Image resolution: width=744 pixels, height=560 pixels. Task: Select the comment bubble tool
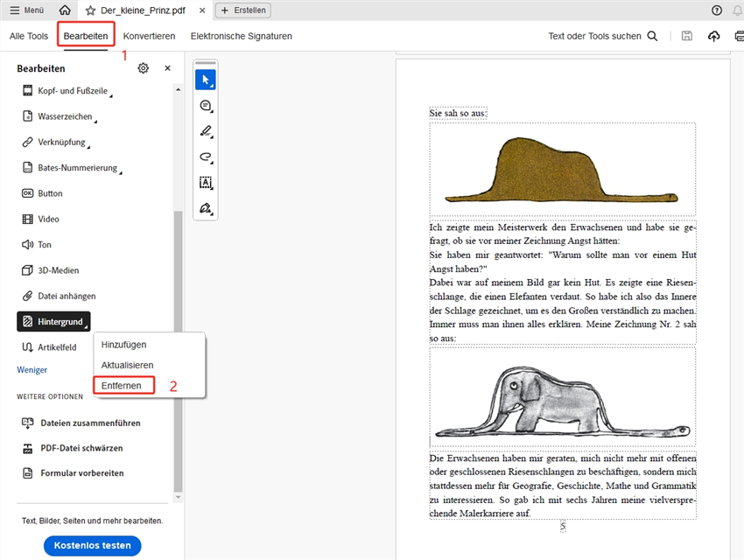pyautogui.click(x=206, y=105)
